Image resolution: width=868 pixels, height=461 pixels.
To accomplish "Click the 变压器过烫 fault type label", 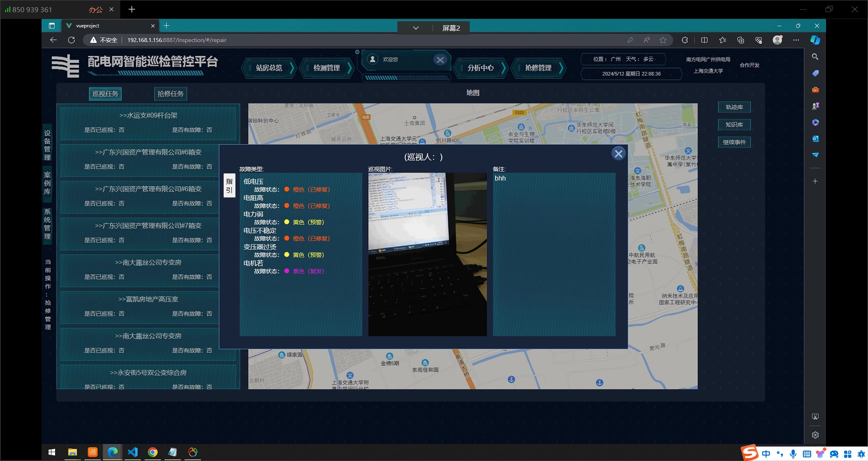I will click(260, 247).
